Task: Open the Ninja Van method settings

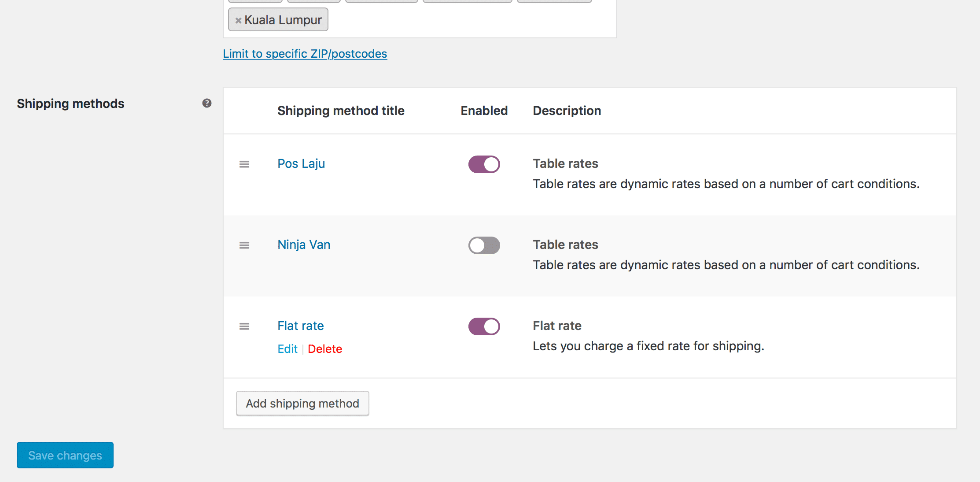Action: pyautogui.click(x=304, y=245)
